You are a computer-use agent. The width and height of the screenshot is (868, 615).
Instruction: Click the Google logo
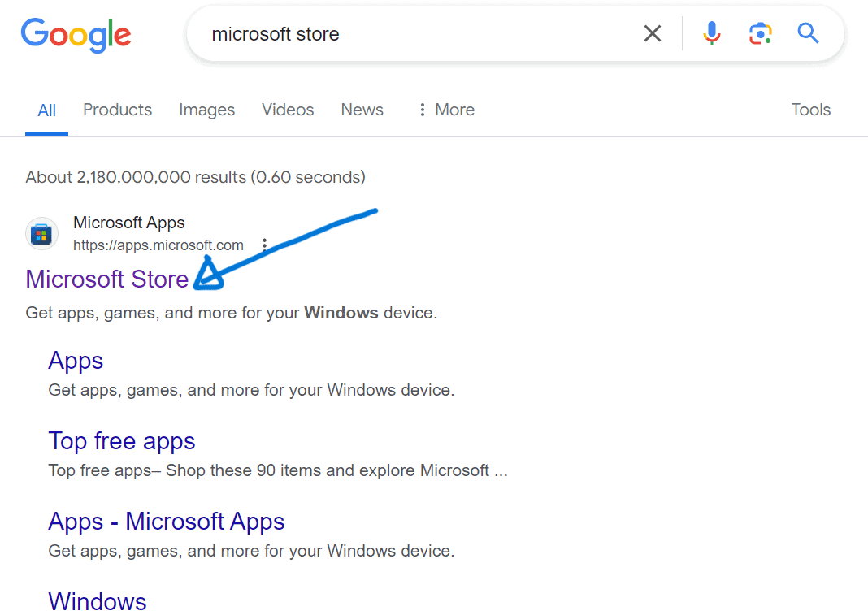click(76, 34)
